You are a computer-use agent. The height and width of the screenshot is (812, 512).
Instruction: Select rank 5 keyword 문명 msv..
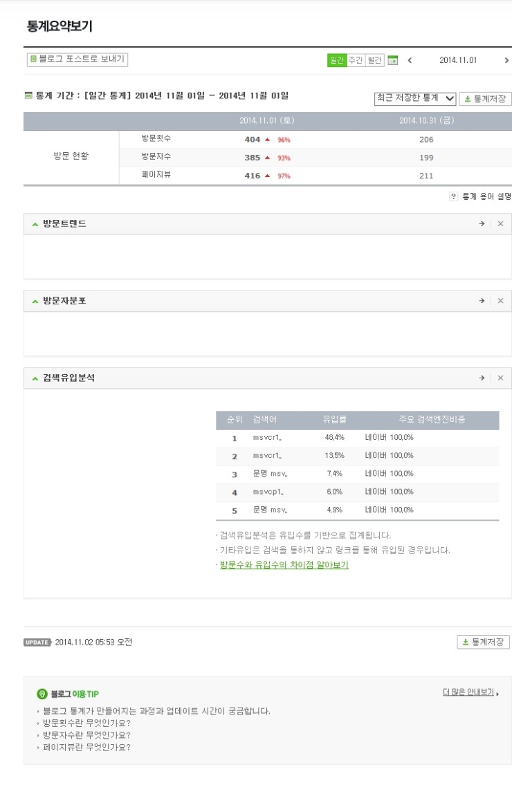pos(270,510)
